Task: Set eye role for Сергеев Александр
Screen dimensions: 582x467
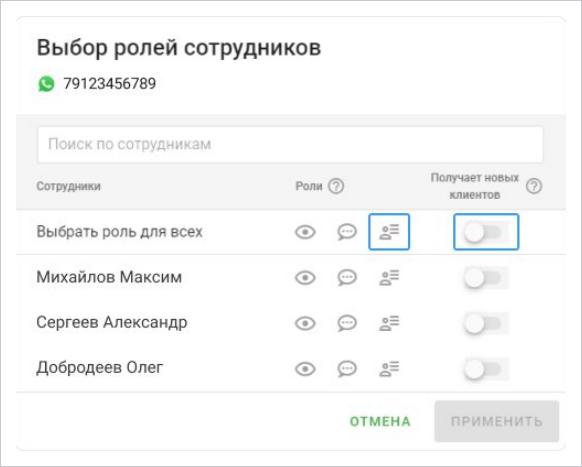Action: (305, 323)
